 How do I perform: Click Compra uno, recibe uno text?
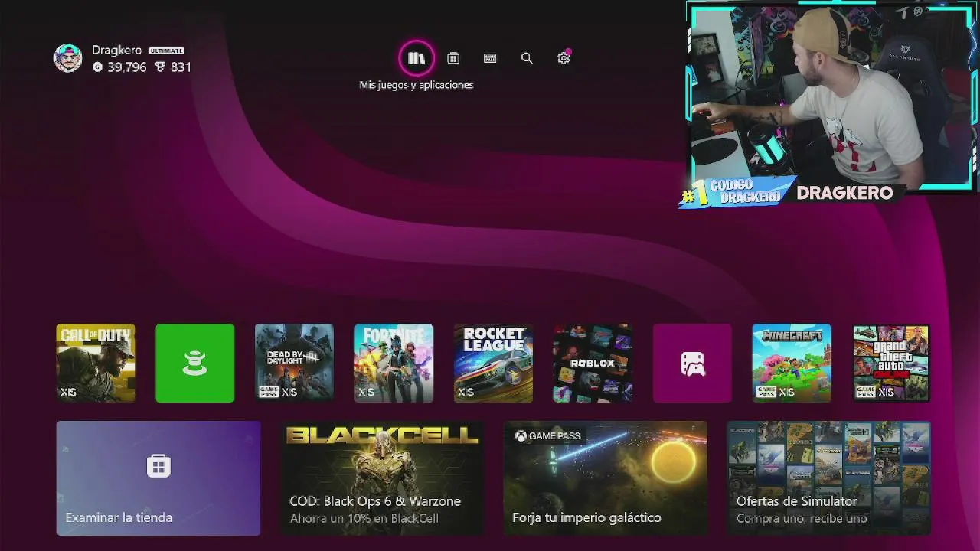(x=802, y=518)
